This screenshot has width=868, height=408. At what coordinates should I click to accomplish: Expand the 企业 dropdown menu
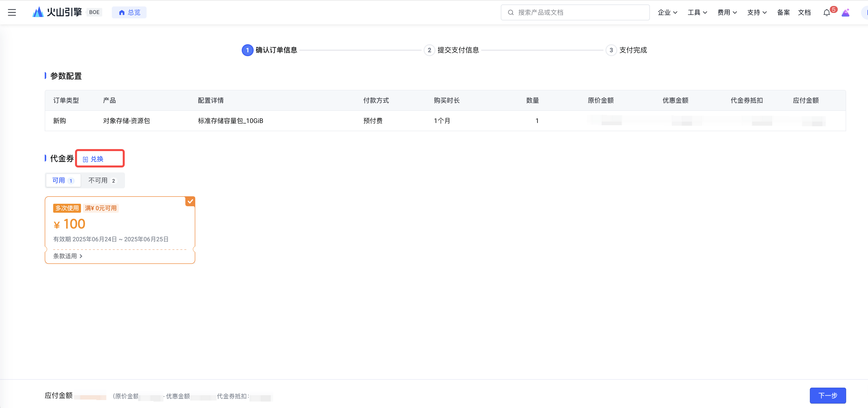click(x=667, y=12)
